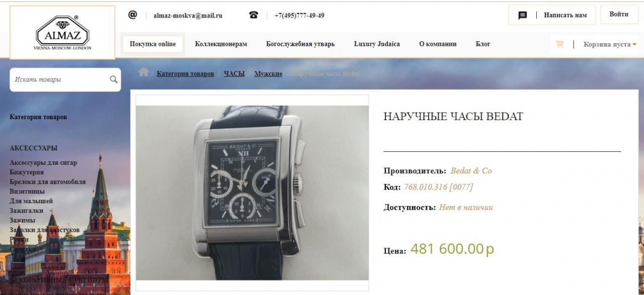Viewport: 644px width, 295px height.
Task: Open the ЧАСЫ breadcrumb link
Action: [x=234, y=74]
